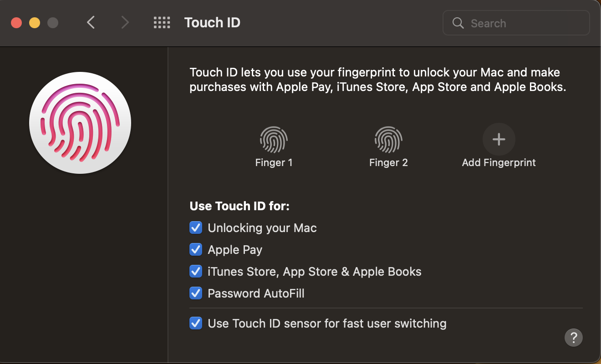This screenshot has height=364, width=601.
Task: Close the Touch ID window
Action: coord(16,23)
